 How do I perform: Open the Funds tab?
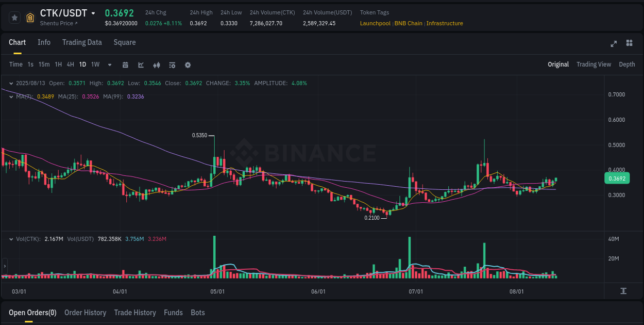(173, 313)
